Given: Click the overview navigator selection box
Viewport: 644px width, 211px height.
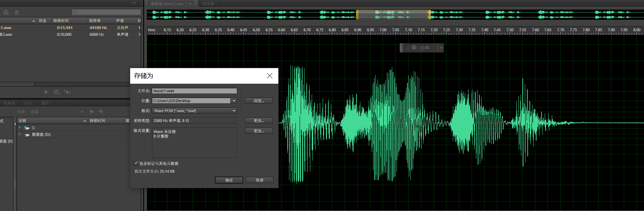Looking at the screenshot, I should [x=393, y=15].
